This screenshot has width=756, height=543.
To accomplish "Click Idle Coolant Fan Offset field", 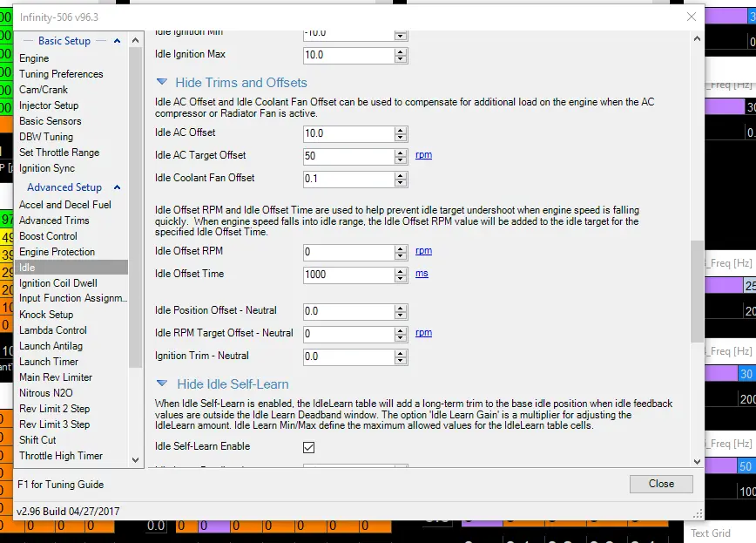I will [348, 179].
